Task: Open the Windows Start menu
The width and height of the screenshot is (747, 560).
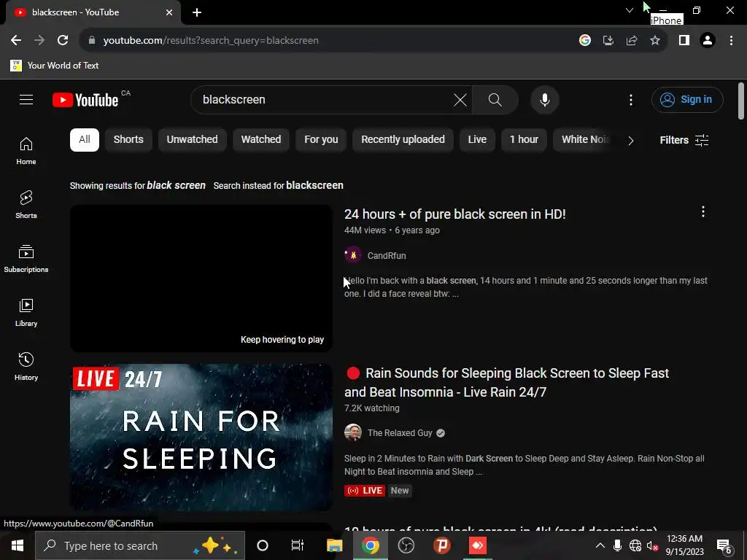Action: point(18,545)
